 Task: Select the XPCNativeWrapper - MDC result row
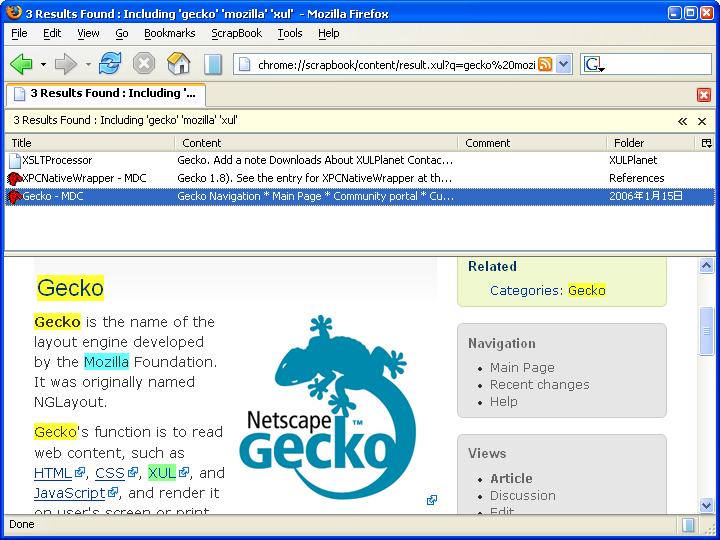(360, 178)
